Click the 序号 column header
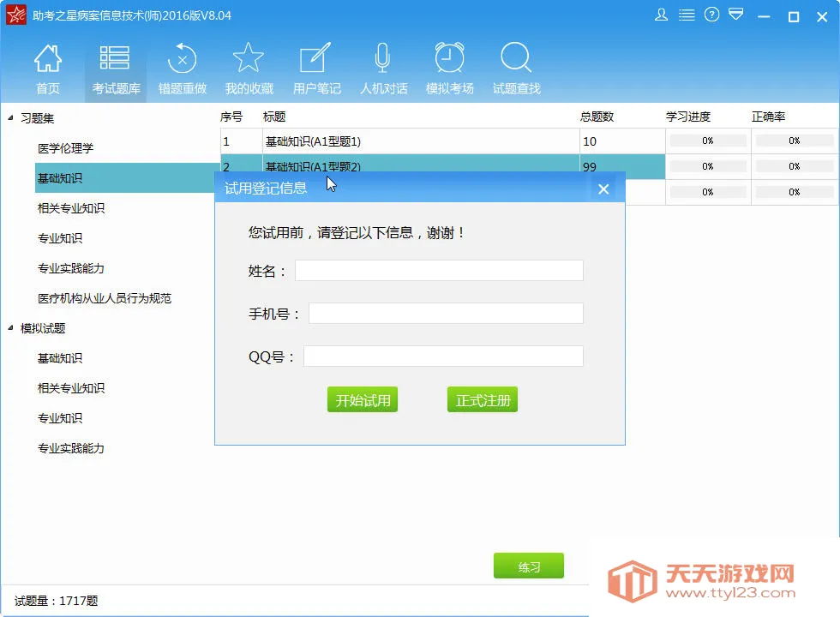 (231, 117)
